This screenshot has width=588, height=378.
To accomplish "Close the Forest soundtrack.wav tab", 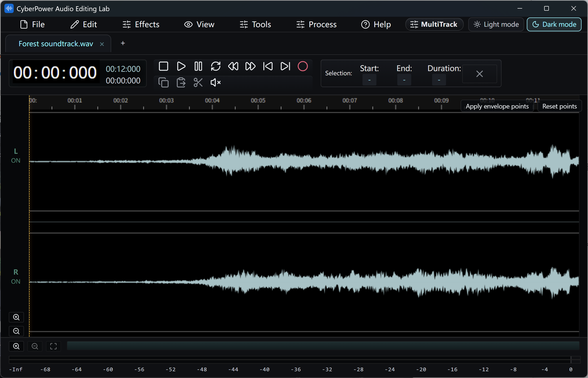I will 102,44.
